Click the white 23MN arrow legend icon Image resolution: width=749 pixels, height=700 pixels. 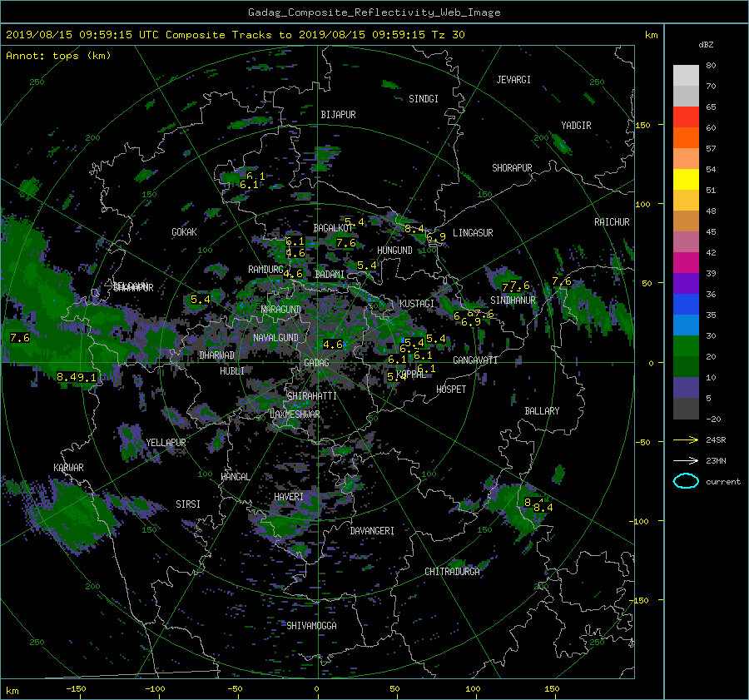coord(686,460)
